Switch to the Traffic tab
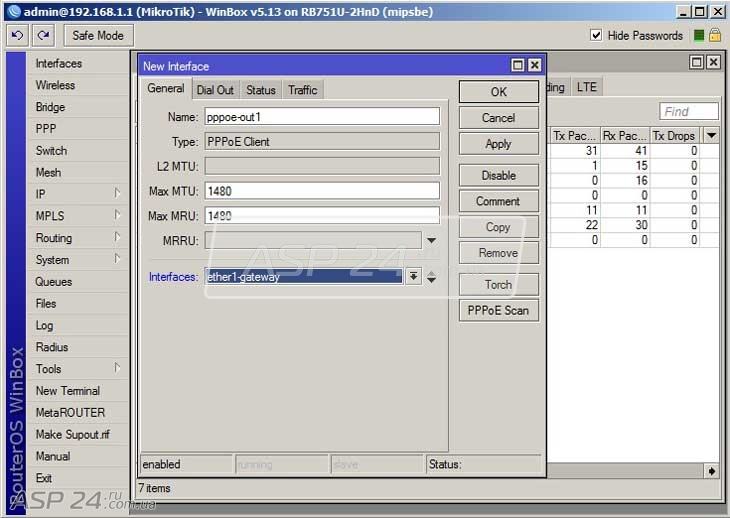The image size is (730, 518). [303, 90]
